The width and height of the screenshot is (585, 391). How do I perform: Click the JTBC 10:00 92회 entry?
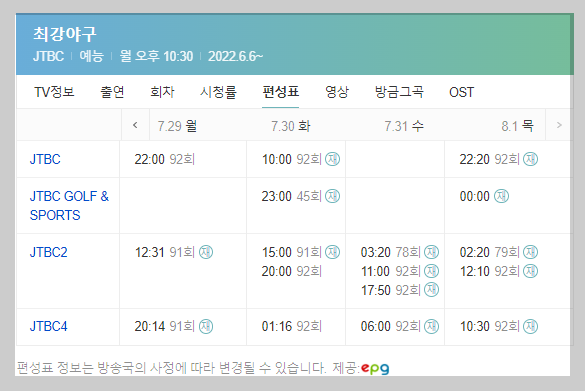(292, 159)
